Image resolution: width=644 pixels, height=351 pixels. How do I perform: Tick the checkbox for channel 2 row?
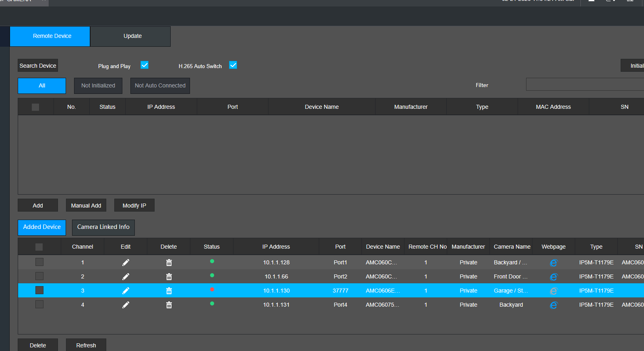point(39,276)
